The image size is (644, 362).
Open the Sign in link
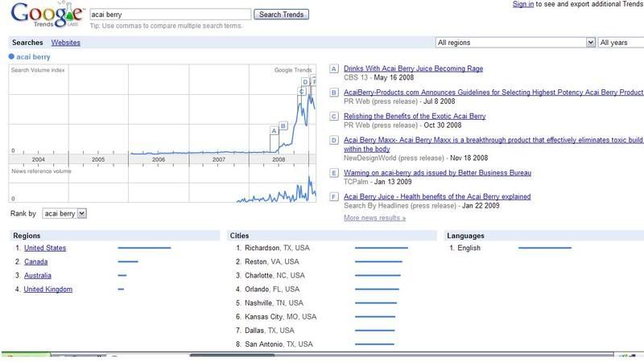tap(522, 4)
